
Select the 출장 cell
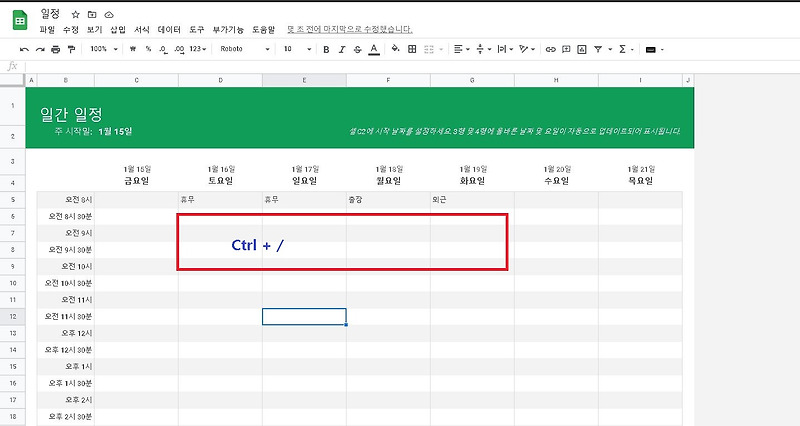pos(388,199)
